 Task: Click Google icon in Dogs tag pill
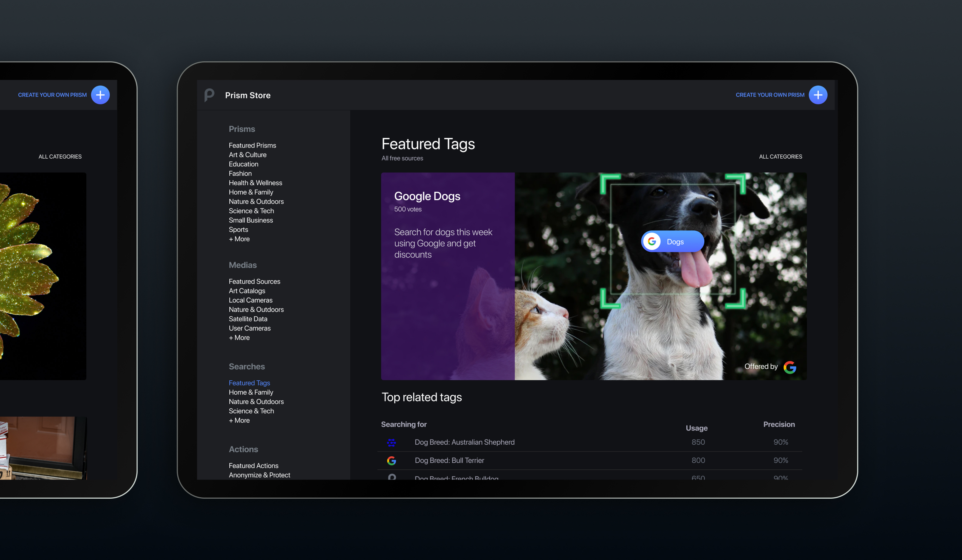coord(652,242)
